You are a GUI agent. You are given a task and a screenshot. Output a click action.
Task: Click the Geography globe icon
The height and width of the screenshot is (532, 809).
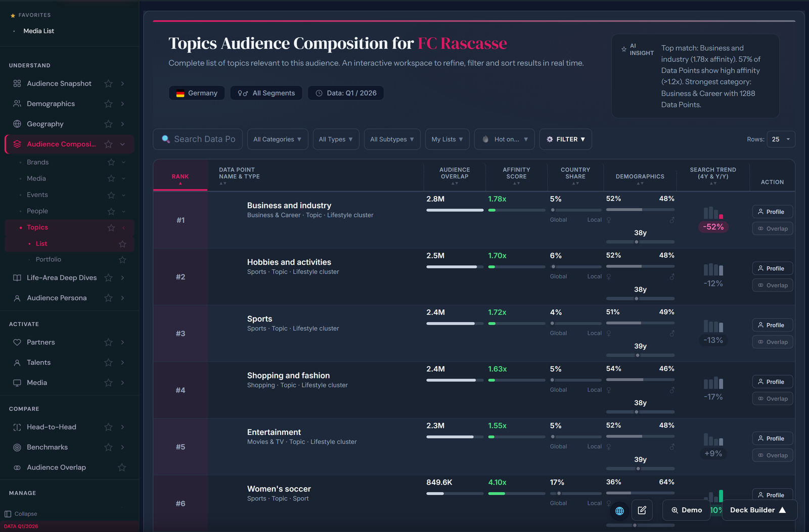coord(17,124)
